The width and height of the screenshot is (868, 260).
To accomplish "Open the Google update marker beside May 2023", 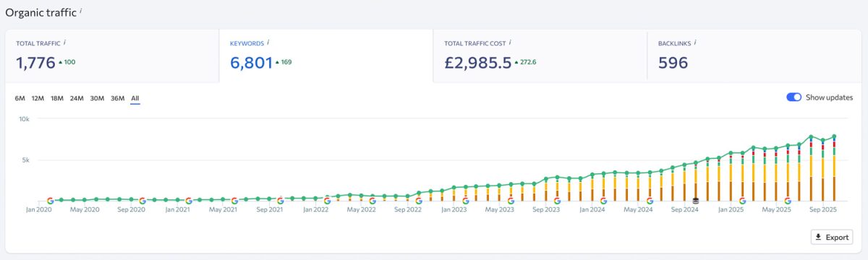I will pos(511,201).
